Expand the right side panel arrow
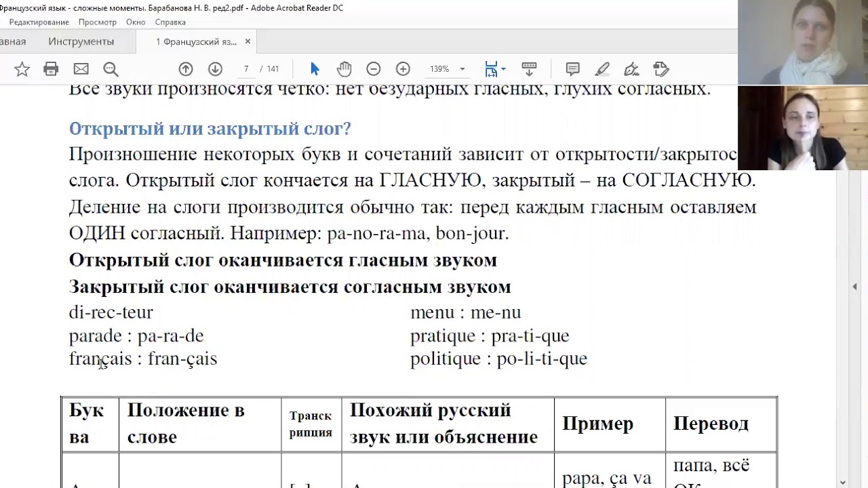The height and width of the screenshot is (488, 868). (x=854, y=287)
